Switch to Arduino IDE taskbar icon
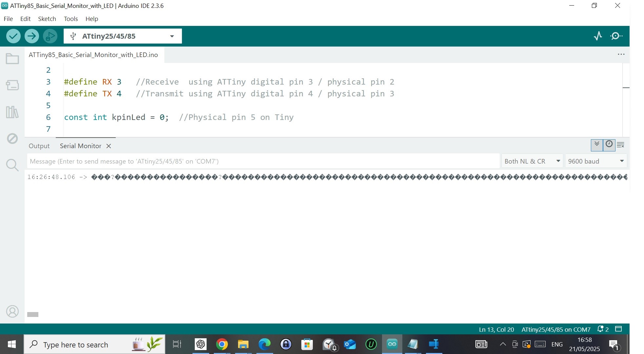The height and width of the screenshot is (354, 644). [x=392, y=344]
